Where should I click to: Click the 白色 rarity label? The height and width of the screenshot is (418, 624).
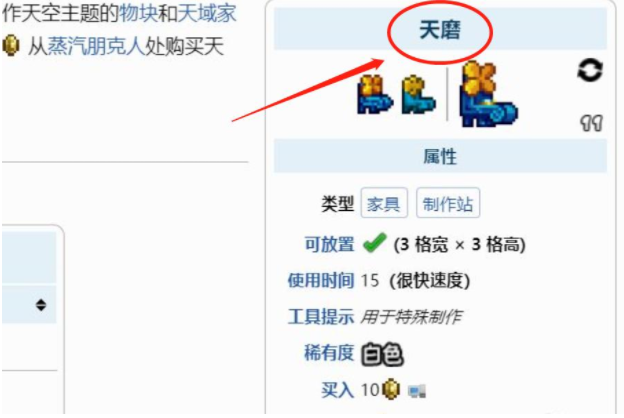click(382, 354)
